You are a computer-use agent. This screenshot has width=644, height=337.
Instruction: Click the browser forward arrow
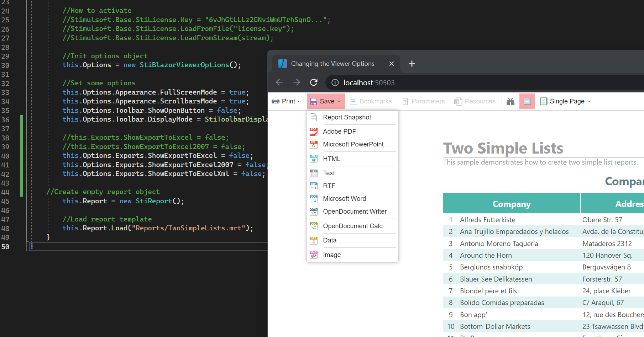(x=297, y=82)
